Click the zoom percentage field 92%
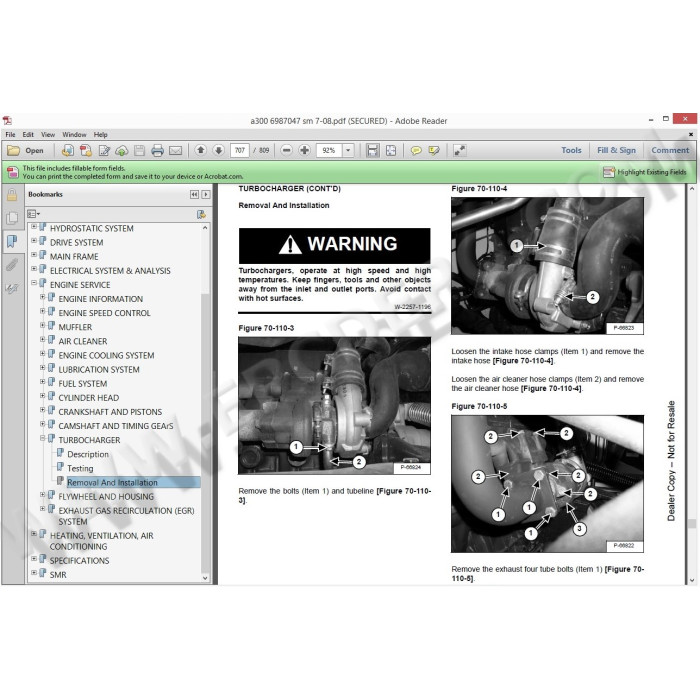 coord(329,150)
